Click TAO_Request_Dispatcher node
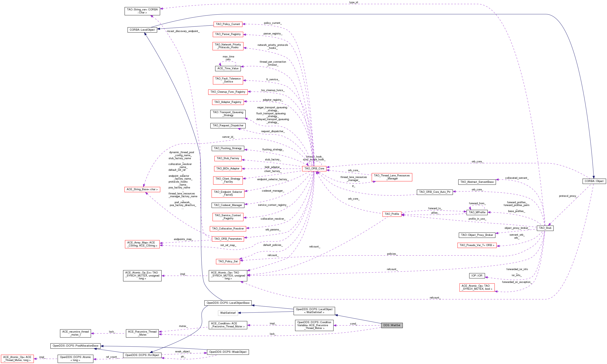607x364 pixels. pyautogui.click(x=228, y=125)
